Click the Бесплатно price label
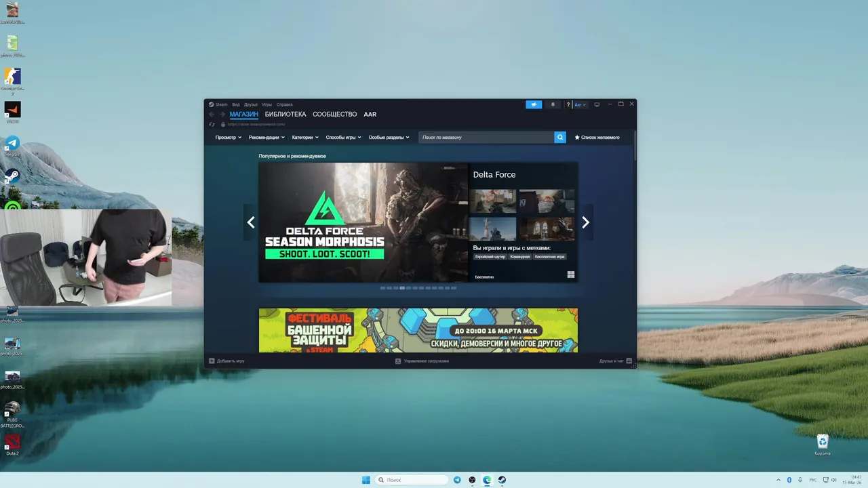This screenshot has height=488, width=868. pyautogui.click(x=484, y=277)
